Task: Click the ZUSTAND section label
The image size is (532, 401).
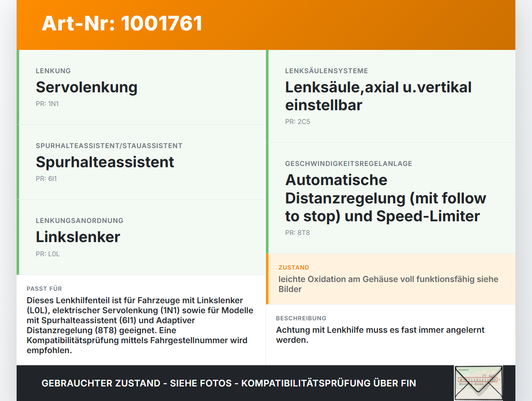Action: (293, 267)
